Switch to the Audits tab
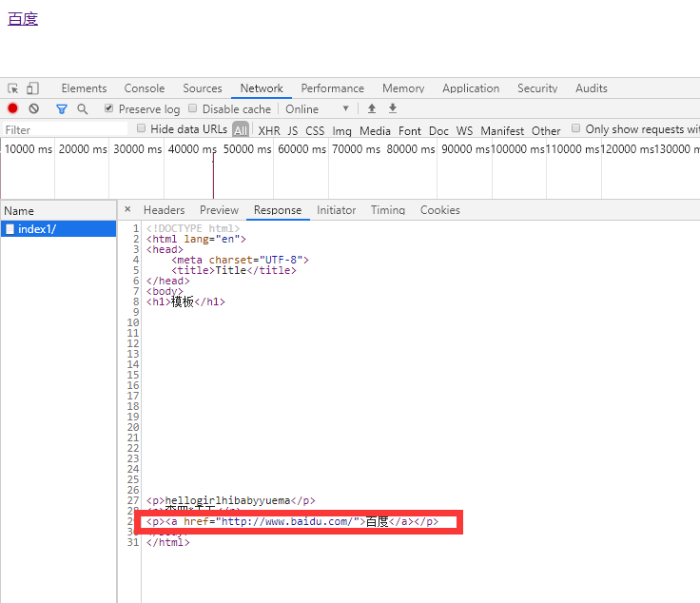 pyautogui.click(x=592, y=88)
